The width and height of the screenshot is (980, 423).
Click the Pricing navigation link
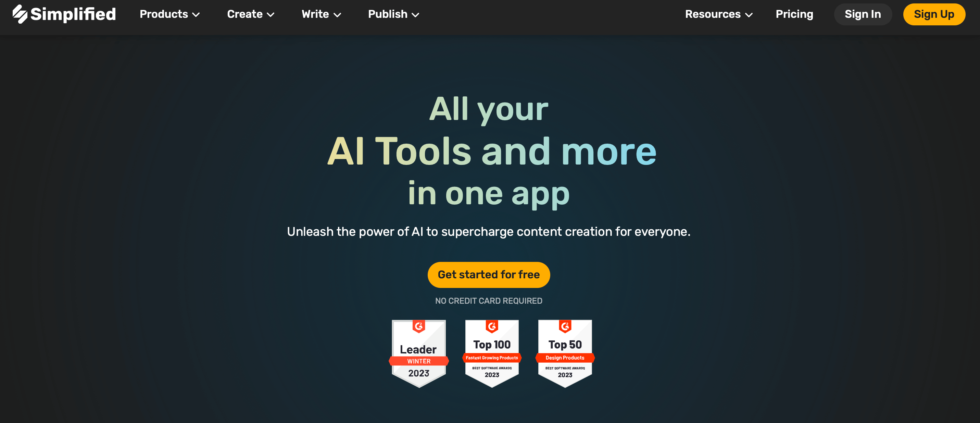[x=794, y=14]
